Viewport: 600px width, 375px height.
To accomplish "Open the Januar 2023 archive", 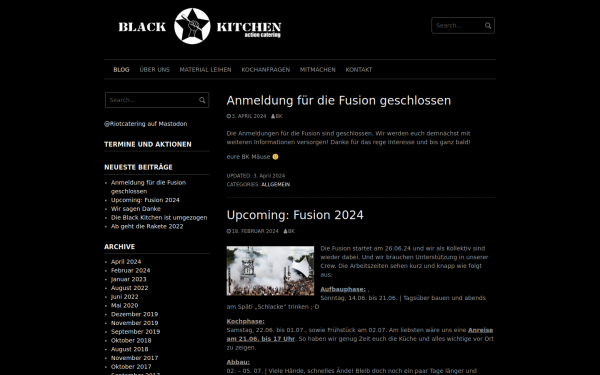I will [x=129, y=279].
